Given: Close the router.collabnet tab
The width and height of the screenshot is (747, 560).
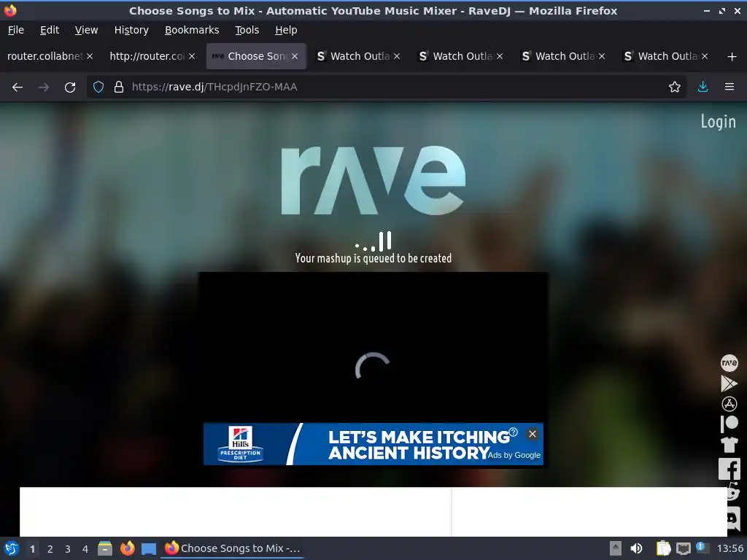Looking at the screenshot, I should (90, 56).
